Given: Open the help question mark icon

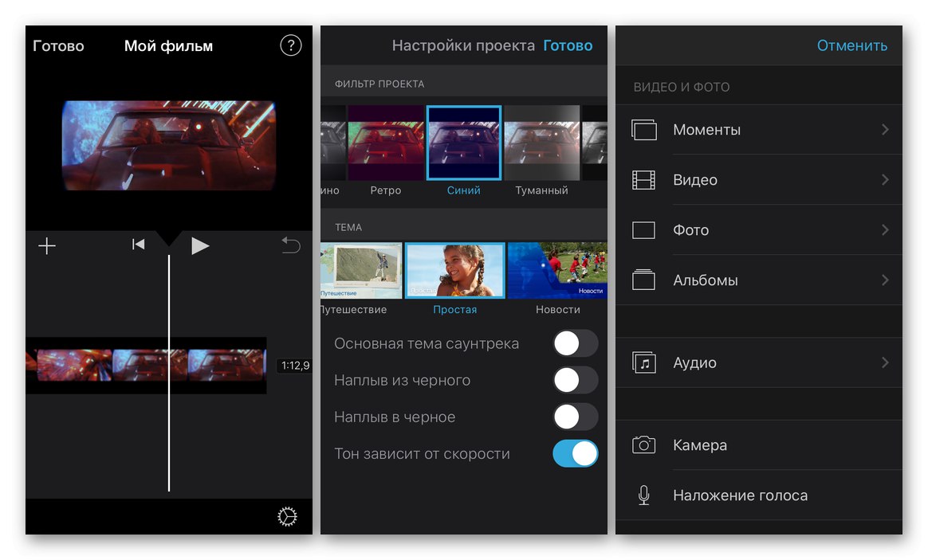Looking at the screenshot, I should (290, 45).
